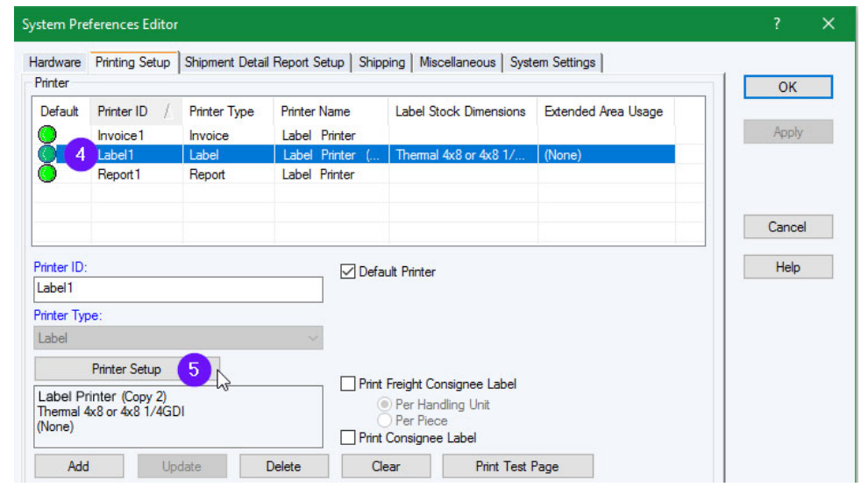Image resolution: width=868 pixels, height=487 pixels.
Task: Select the Per Piece radio button
Action: click(384, 420)
